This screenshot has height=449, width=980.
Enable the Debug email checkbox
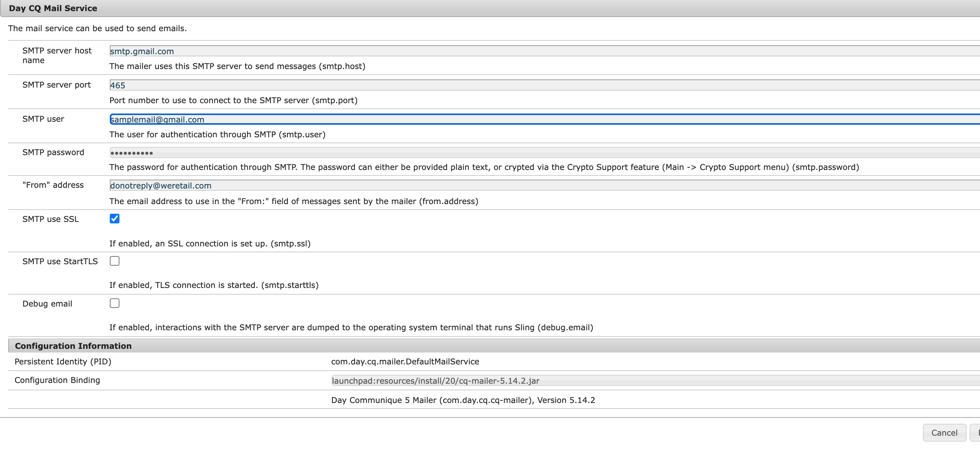(x=115, y=303)
